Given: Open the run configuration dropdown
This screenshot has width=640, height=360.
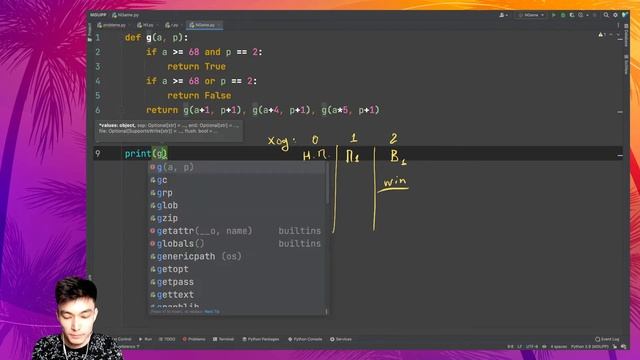Looking at the screenshot, I should tap(531, 15).
